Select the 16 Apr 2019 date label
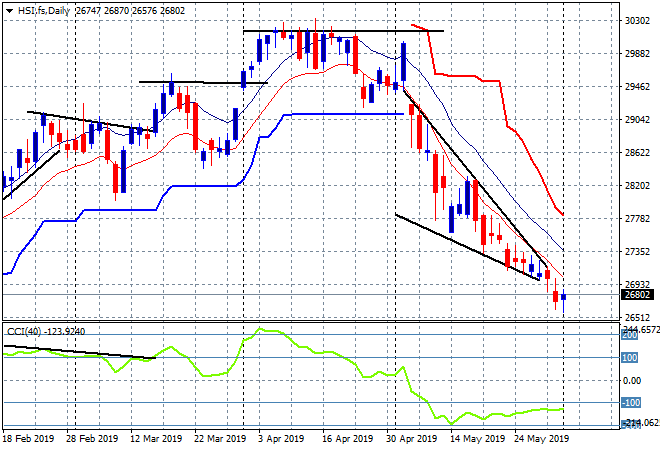Screen dimensions: 660x450 click(x=347, y=439)
